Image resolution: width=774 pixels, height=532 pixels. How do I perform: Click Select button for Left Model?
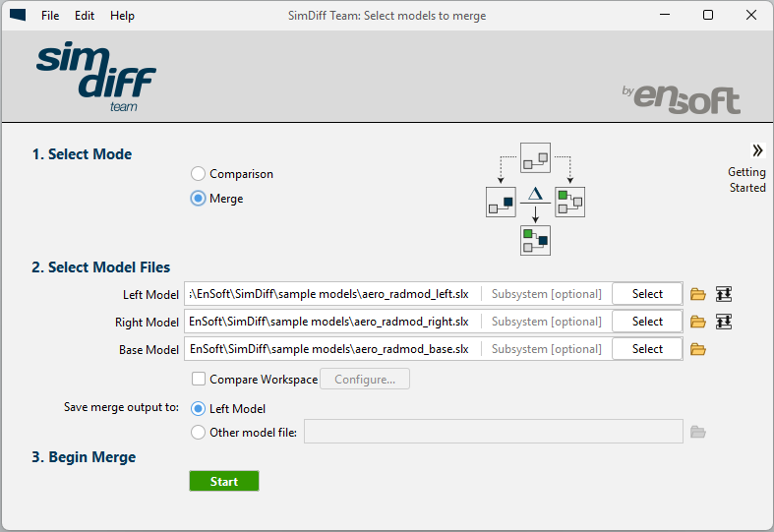point(647,294)
